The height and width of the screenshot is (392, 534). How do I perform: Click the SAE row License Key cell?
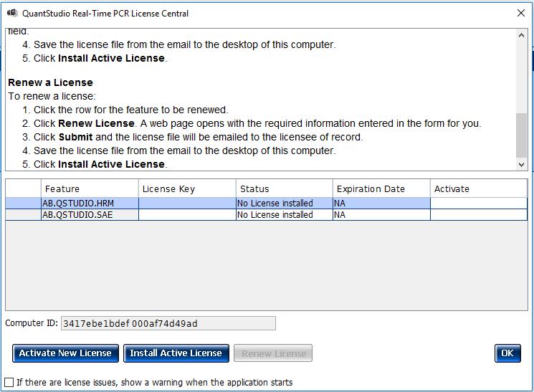click(187, 215)
